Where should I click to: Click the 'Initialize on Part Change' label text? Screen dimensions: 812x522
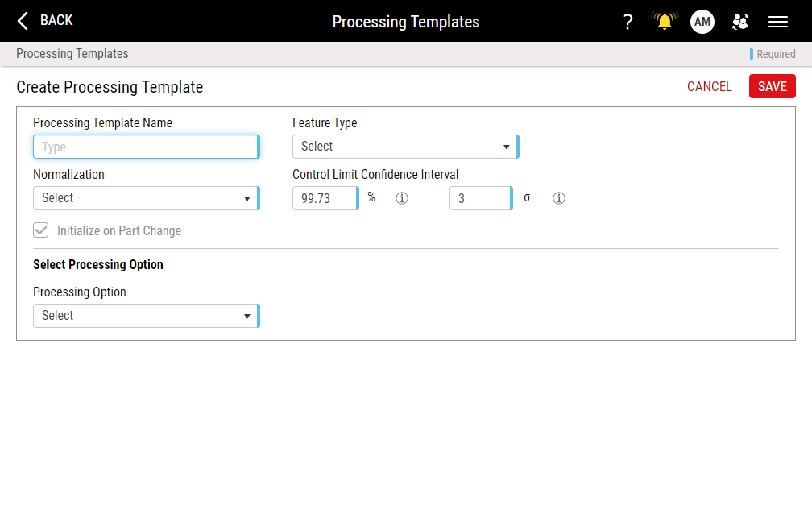point(119,231)
